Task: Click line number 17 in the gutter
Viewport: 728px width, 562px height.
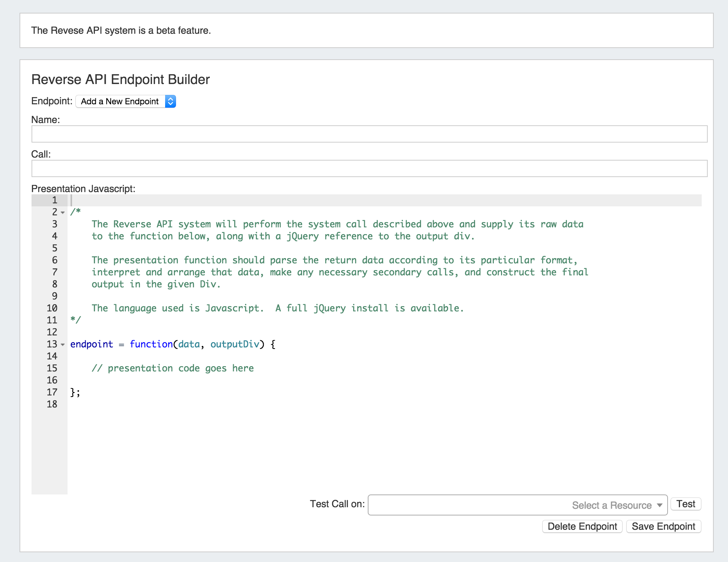Action: pos(52,392)
